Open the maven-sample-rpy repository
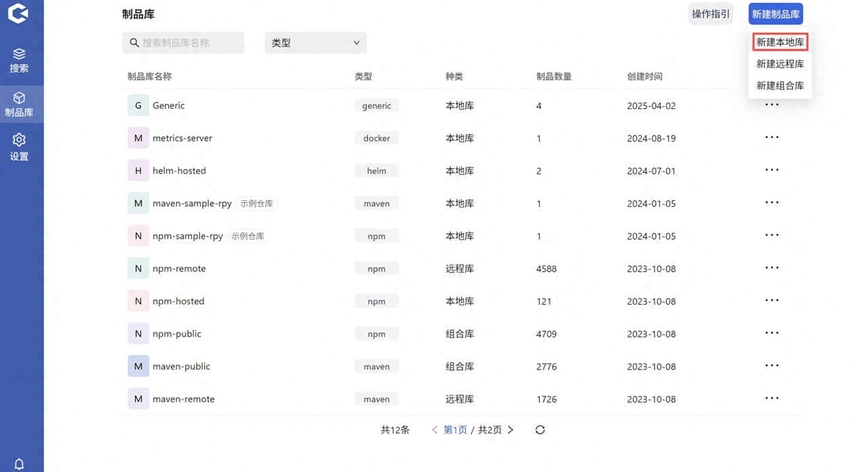 tap(192, 203)
